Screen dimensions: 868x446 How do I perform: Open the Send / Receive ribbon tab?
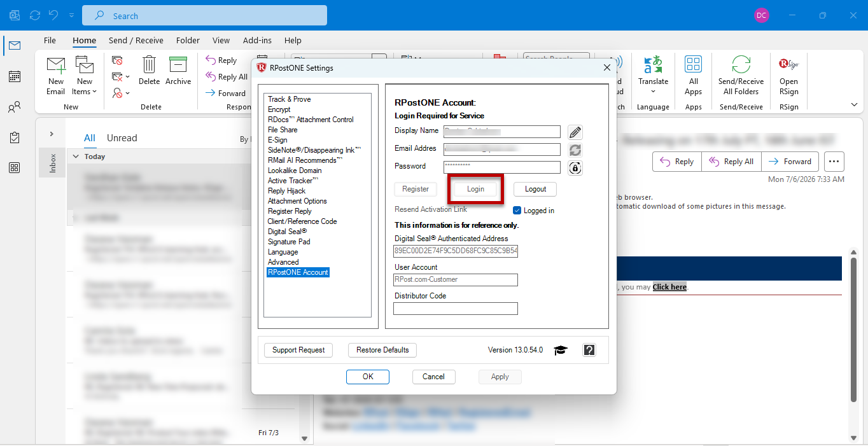(x=136, y=40)
